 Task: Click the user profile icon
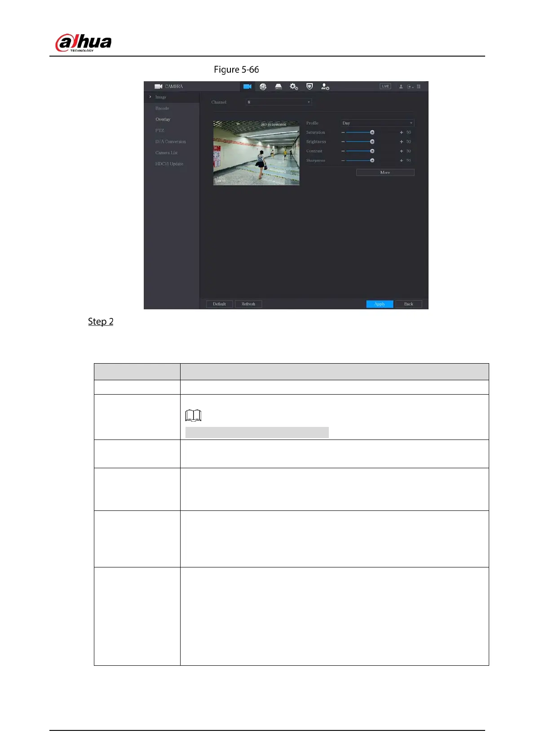point(401,87)
